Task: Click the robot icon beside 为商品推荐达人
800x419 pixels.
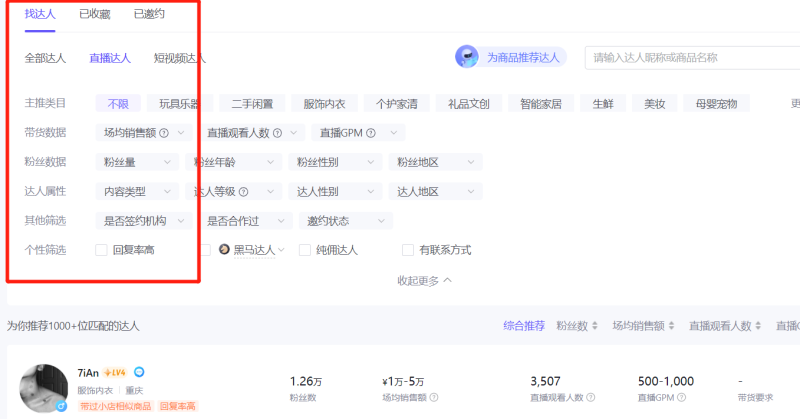Action: (x=466, y=57)
